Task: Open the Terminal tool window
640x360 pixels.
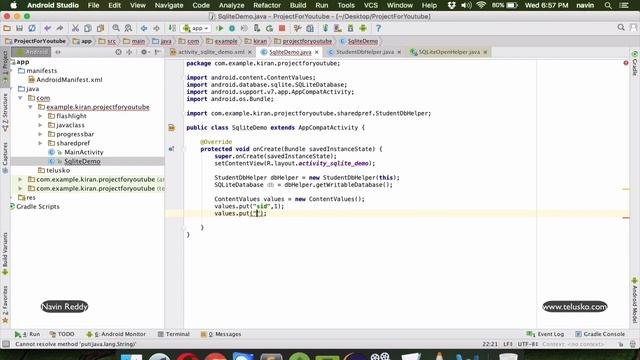Action: coord(173,334)
